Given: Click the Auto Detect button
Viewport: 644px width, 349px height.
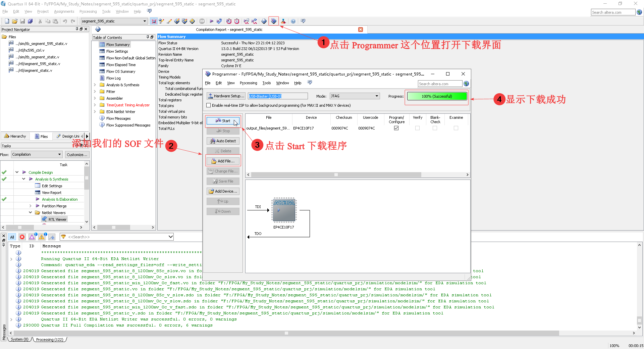Looking at the screenshot, I should pos(223,141).
